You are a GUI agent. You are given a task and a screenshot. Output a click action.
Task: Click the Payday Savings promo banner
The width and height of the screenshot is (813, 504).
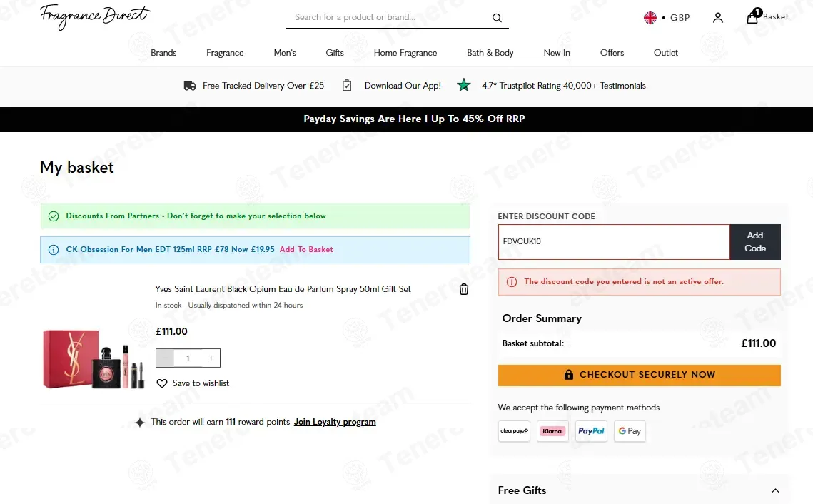tap(407, 119)
